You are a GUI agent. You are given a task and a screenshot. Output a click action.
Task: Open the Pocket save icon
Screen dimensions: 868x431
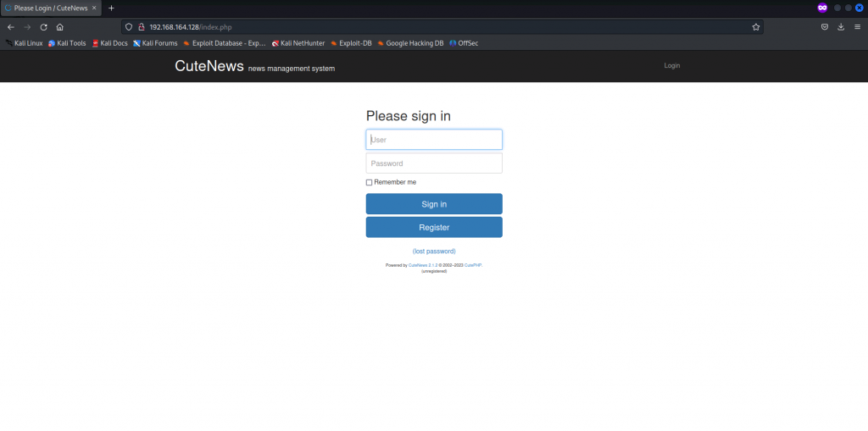point(824,26)
